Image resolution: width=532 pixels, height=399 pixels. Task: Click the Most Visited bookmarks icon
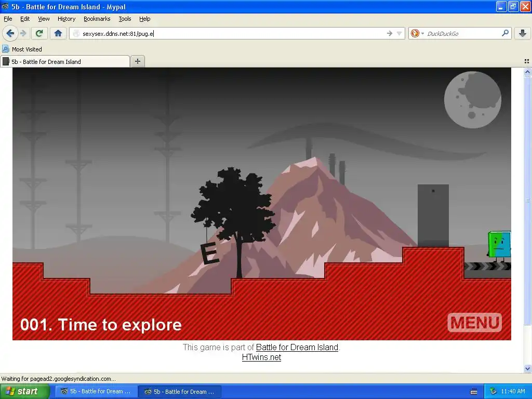(5, 49)
